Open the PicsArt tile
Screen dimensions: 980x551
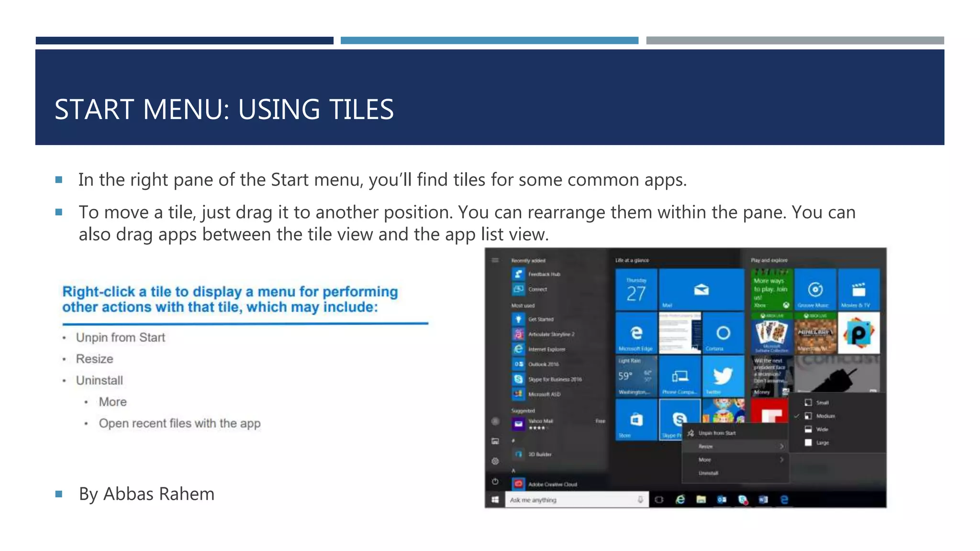(x=858, y=332)
